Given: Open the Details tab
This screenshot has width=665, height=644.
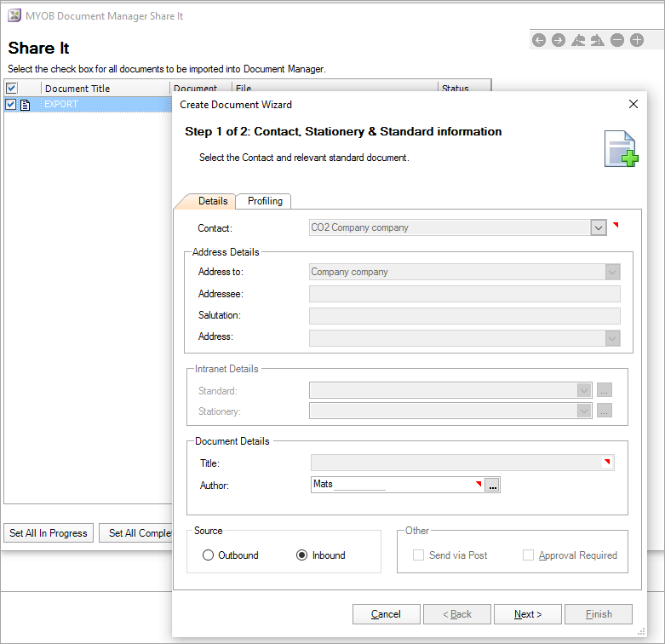Looking at the screenshot, I should point(212,201).
